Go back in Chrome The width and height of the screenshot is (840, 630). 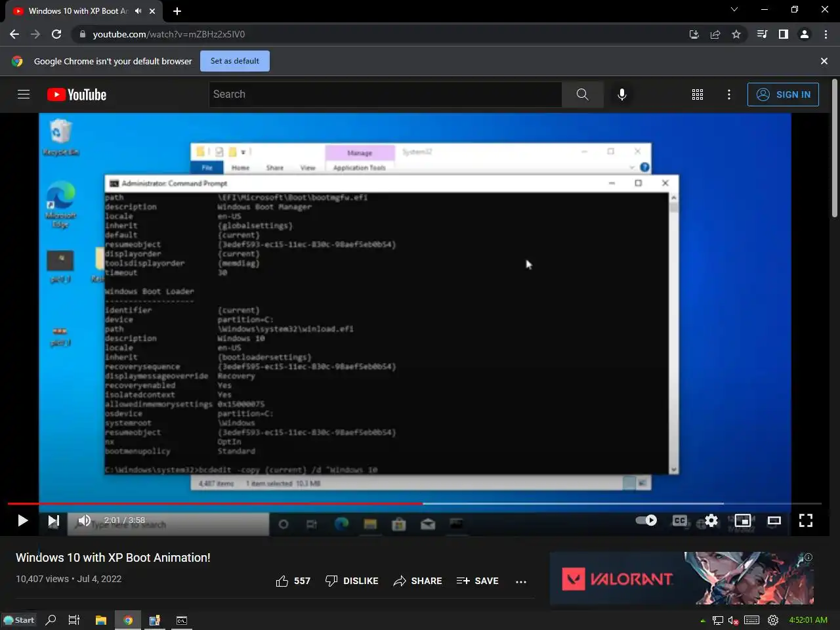(14, 34)
